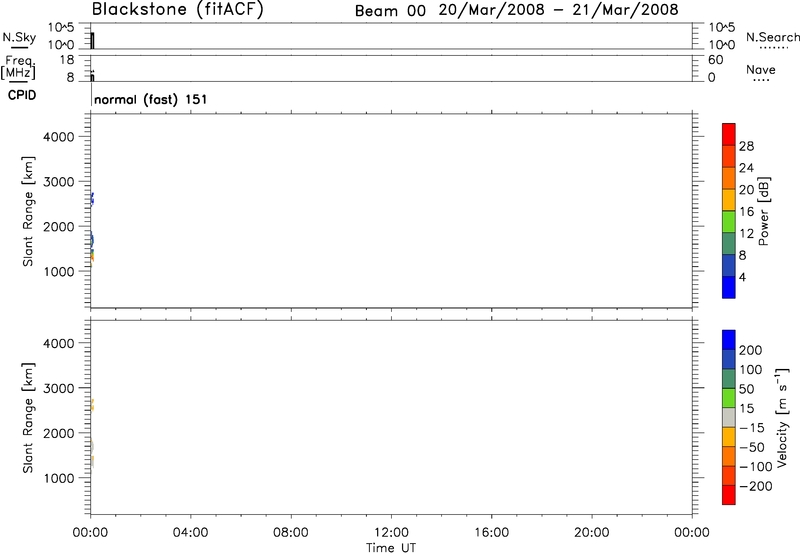Viewport: 800px width, 554px height.
Task: Click the 08:00 time tick label
Action: (291, 533)
